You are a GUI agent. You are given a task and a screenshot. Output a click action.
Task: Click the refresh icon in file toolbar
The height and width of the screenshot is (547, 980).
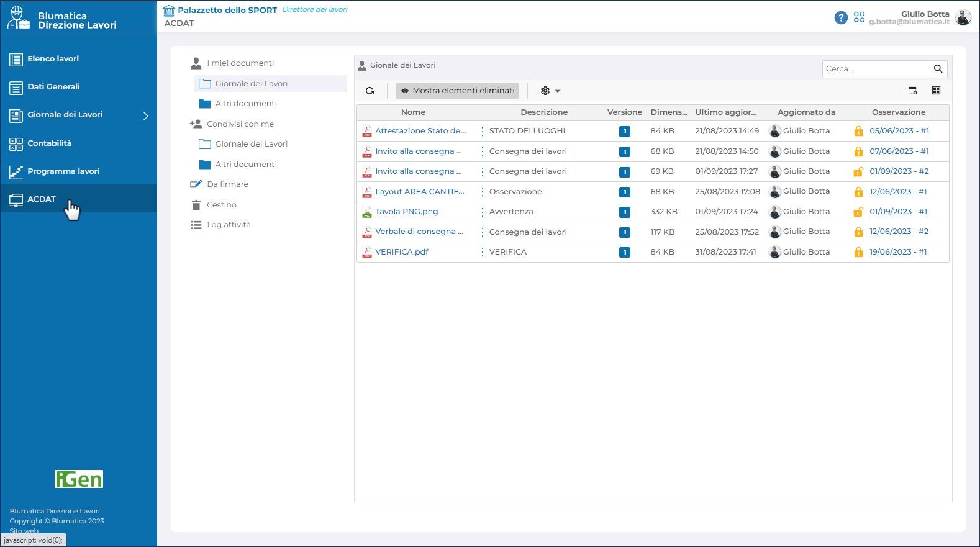tap(370, 91)
